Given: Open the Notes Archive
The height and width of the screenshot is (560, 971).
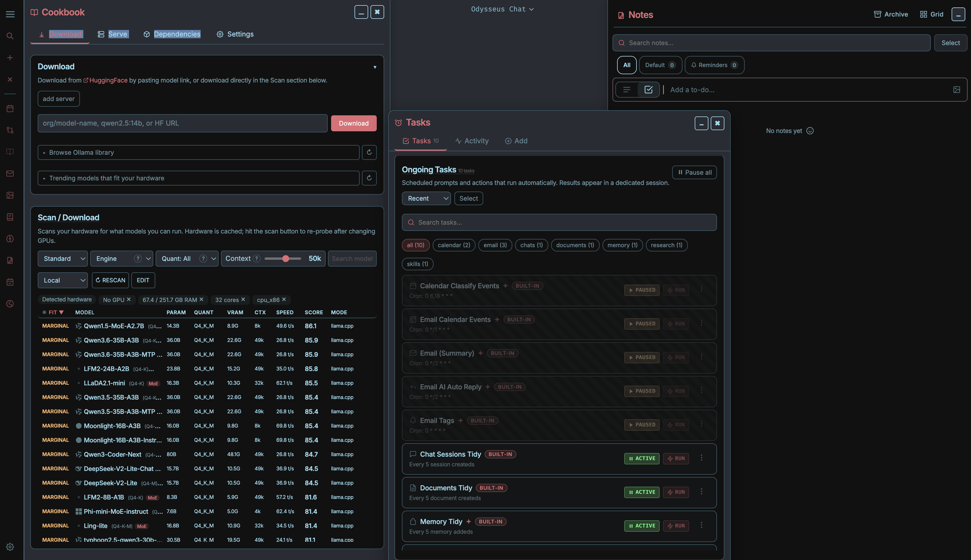Looking at the screenshot, I should tap(891, 14).
